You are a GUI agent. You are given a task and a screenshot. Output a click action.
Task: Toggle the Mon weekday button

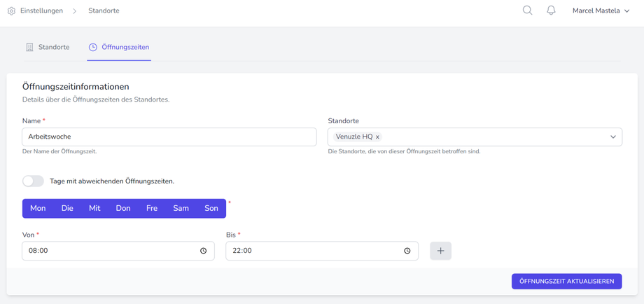pos(38,208)
